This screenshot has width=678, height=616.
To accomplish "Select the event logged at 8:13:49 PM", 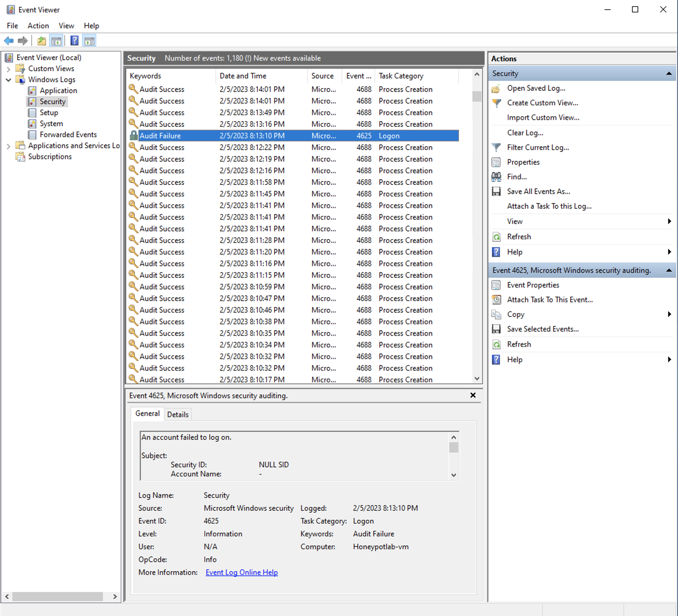I will [x=293, y=113].
